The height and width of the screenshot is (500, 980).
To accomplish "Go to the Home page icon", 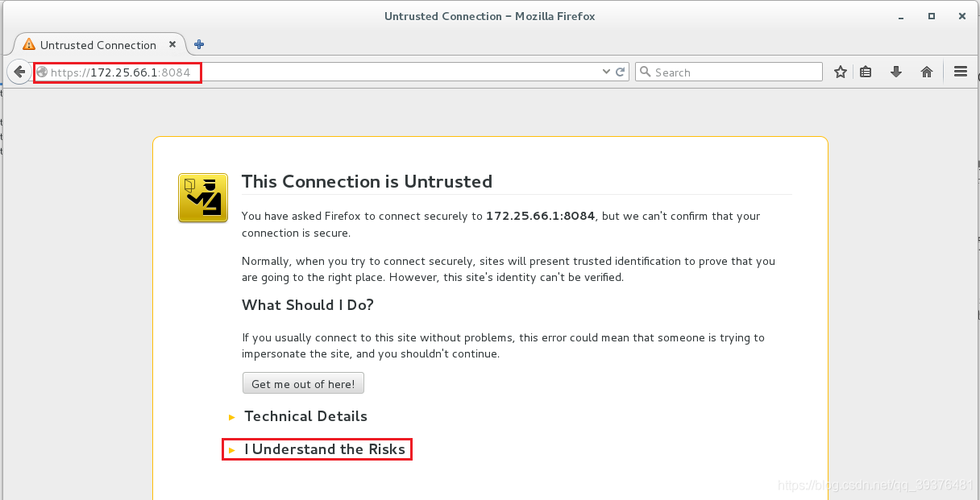I will tap(927, 72).
